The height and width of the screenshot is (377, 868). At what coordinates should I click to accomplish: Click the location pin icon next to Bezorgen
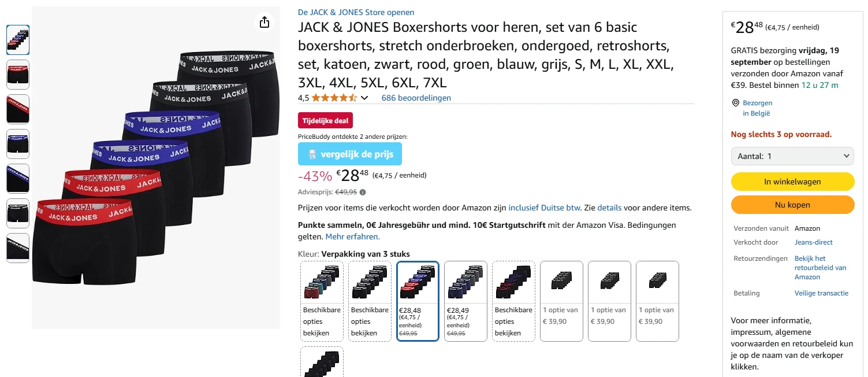[736, 102]
